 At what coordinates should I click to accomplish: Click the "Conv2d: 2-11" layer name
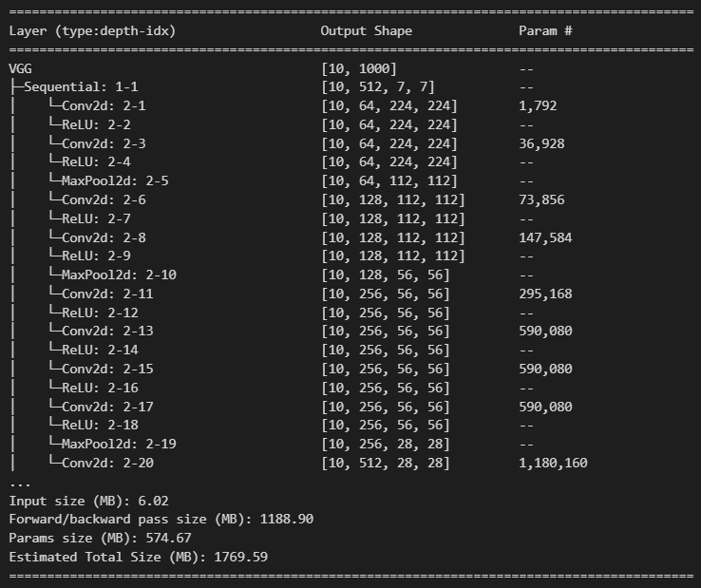(x=107, y=294)
